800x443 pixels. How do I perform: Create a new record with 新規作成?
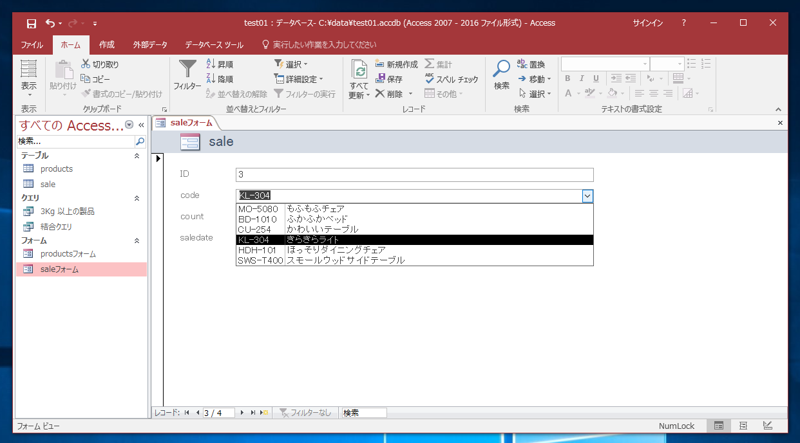click(x=396, y=64)
